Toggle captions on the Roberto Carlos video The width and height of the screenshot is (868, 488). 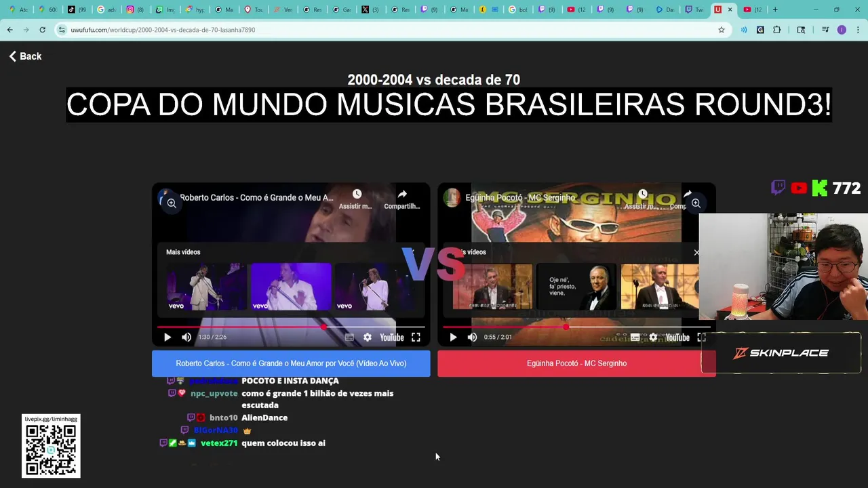349,338
